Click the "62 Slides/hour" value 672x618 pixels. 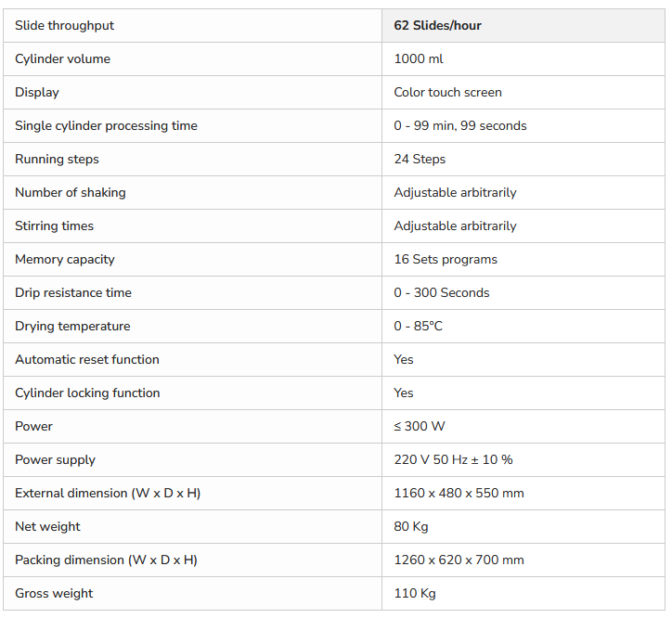tap(437, 26)
